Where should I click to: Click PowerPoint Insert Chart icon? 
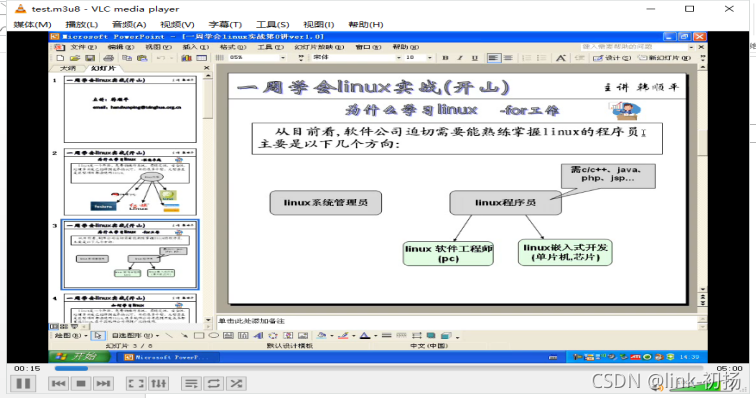click(x=187, y=58)
